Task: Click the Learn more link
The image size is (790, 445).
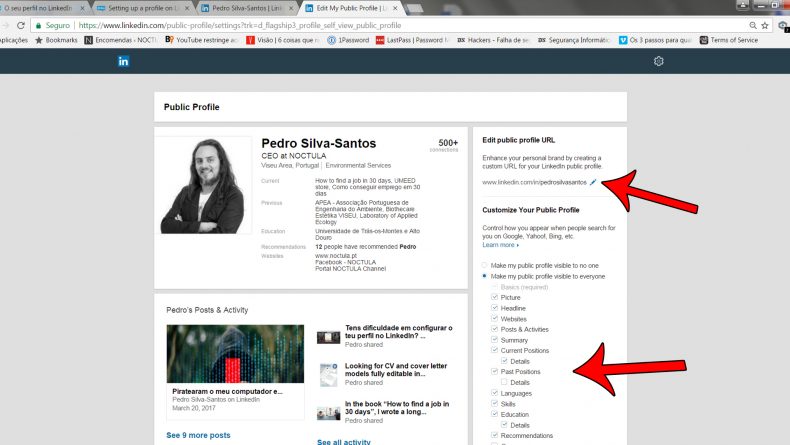Action: [x=500, y=245]
